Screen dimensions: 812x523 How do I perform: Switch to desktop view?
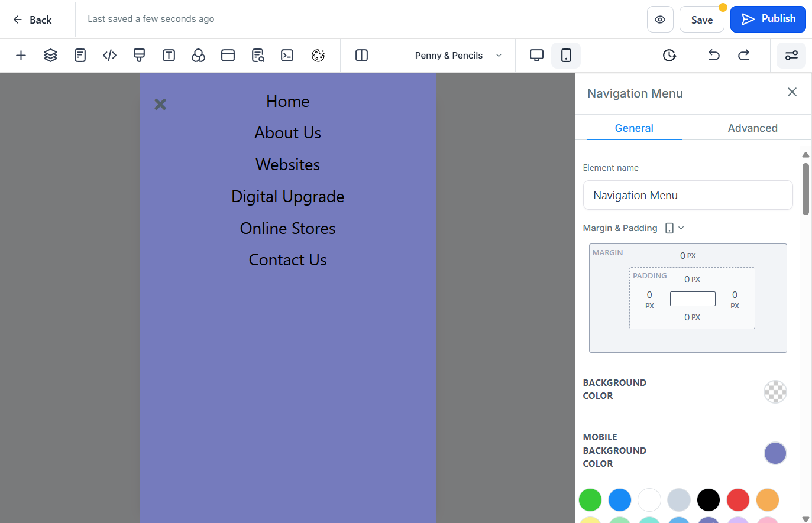point(536,56)
